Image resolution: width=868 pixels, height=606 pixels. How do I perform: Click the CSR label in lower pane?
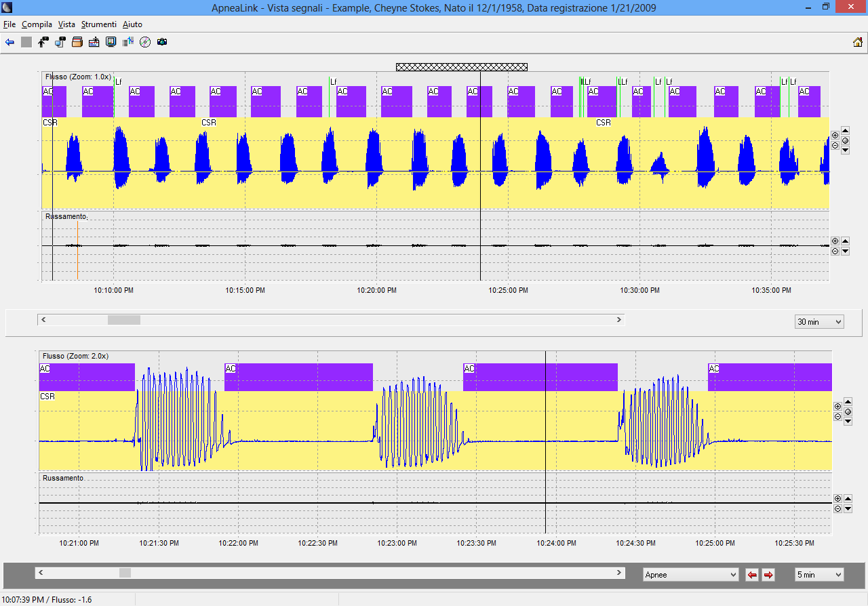tap(47, 397)
